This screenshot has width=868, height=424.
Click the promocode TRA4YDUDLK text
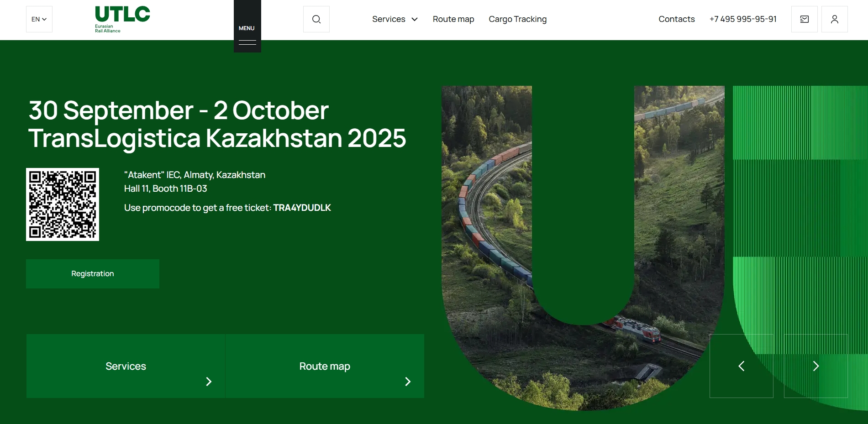pyautogui.click(x=302, y=208)
